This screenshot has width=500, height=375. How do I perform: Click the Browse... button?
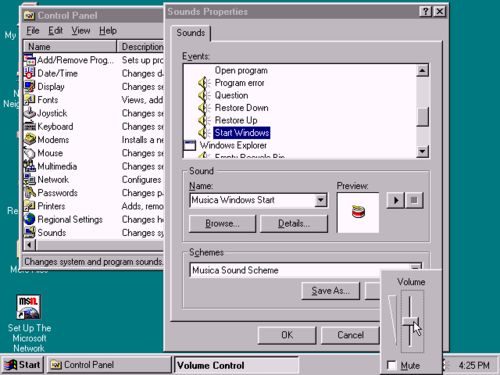222,223
